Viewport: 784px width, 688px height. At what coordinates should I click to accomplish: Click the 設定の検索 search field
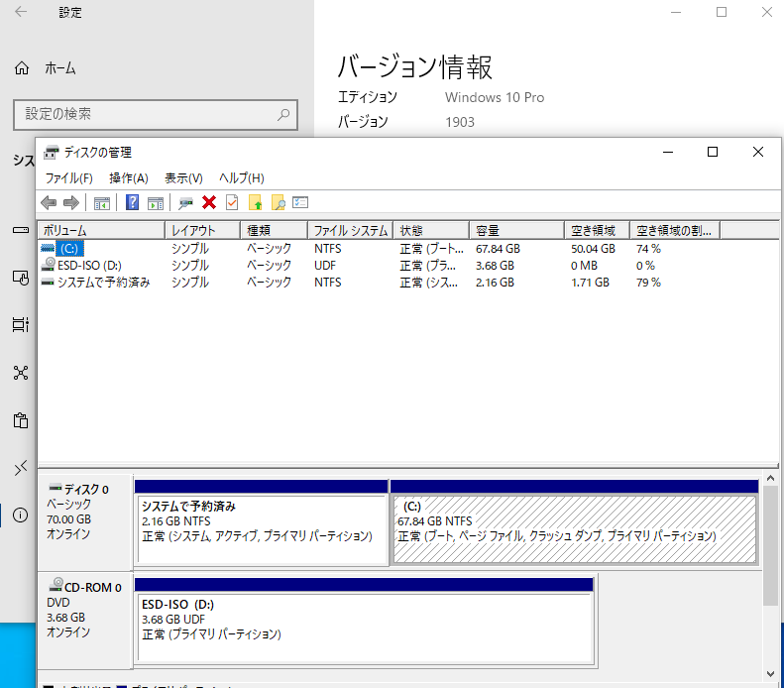[x=156, y=114]
